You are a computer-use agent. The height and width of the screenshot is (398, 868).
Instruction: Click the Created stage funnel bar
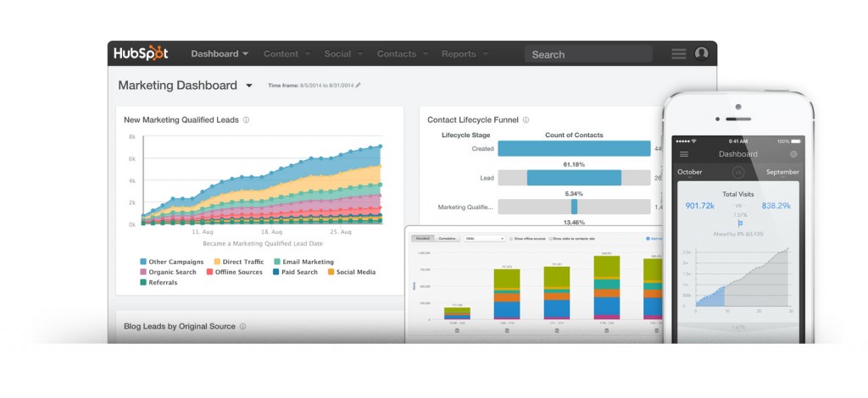click(574, 148)
